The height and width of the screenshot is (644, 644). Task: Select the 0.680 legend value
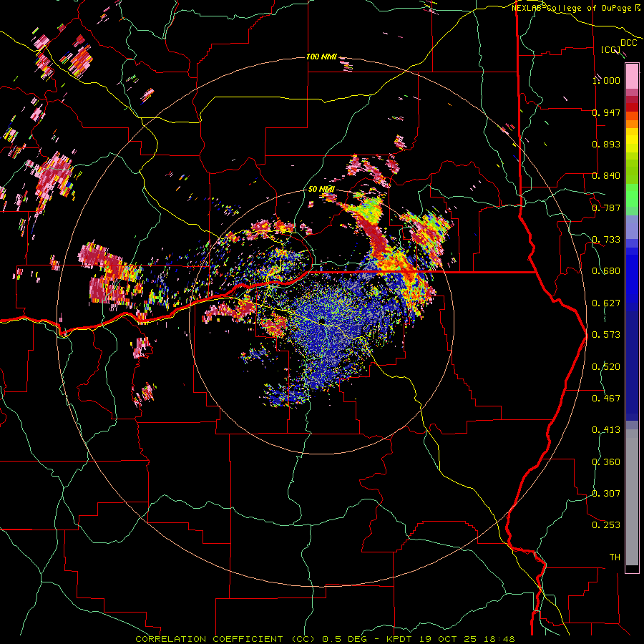[606, 271]
